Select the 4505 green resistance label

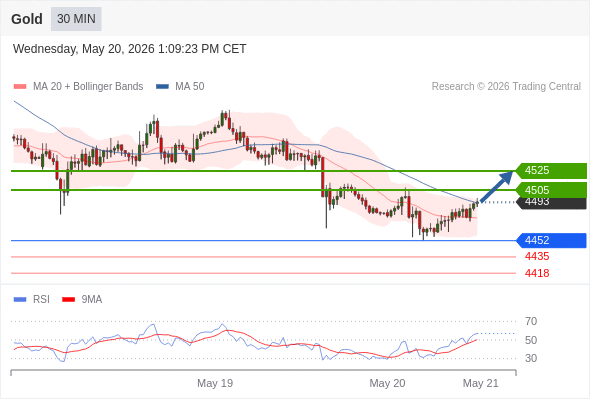click(x=551, y=190)
